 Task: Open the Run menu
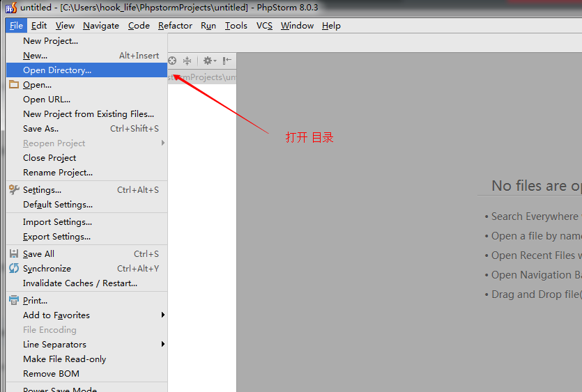pos(208,26)
